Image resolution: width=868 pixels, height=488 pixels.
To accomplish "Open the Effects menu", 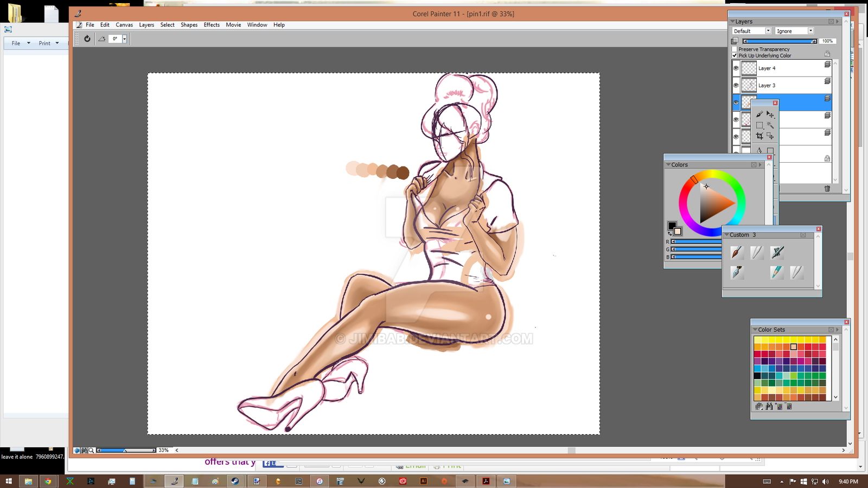I will point(212,25).
